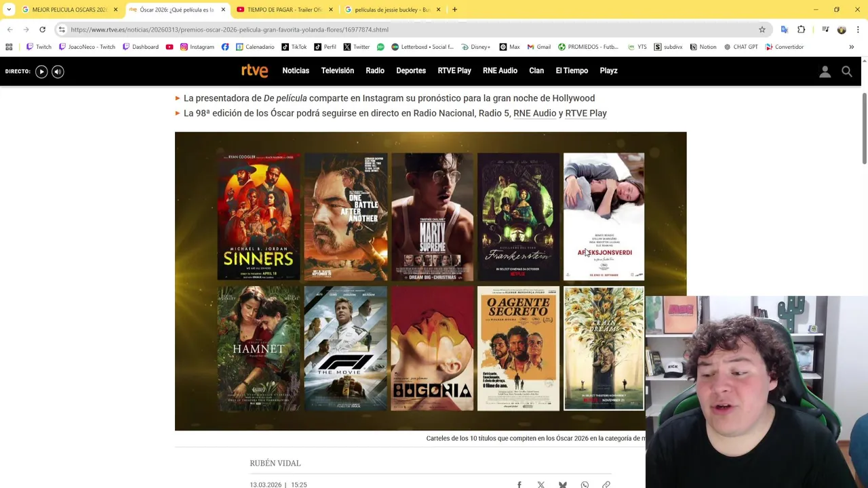Open PROMIEDOS Futbol bookmark
The height and width of the screenshot is (488, 868).
(589, 47)
